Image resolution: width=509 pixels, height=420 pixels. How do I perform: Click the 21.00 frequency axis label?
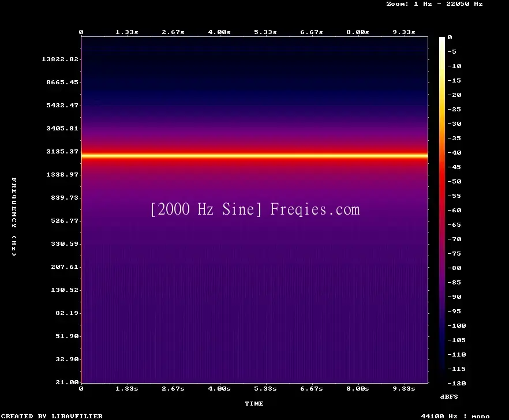tap(67, 382)
